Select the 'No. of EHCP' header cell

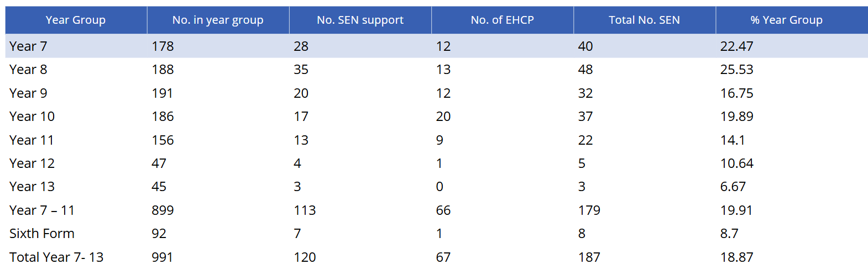(x=502, y=20)
